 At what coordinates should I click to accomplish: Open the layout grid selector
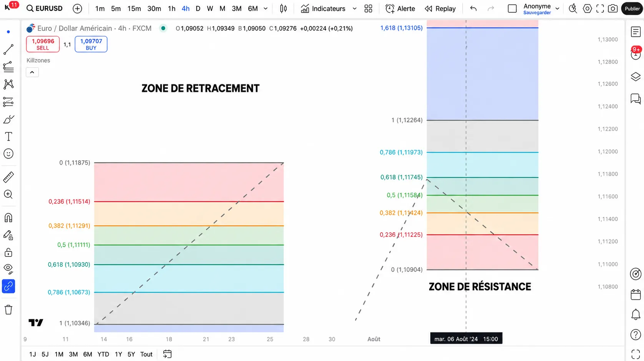pyautogui.click(x=368, y=8)
